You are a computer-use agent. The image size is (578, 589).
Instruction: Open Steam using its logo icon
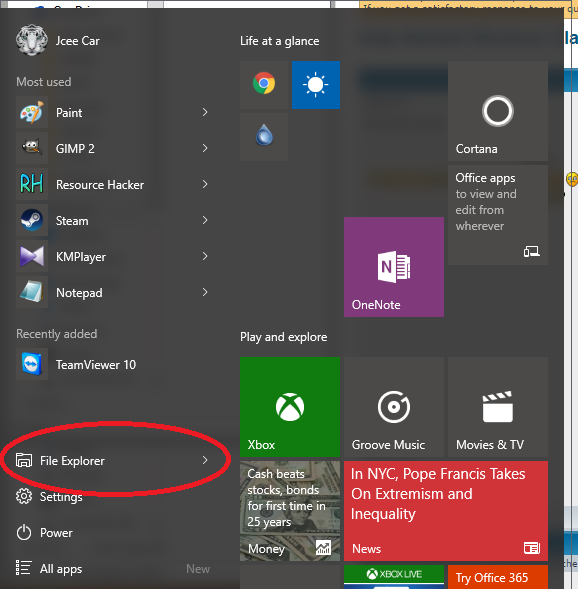[32, 220]
